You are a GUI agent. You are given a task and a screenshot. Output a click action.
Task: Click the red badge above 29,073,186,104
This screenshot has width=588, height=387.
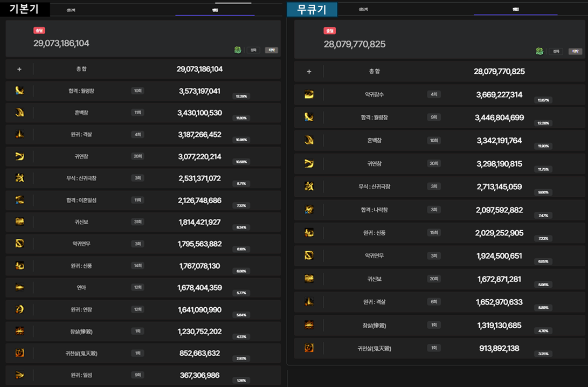[x=39, y=31]
